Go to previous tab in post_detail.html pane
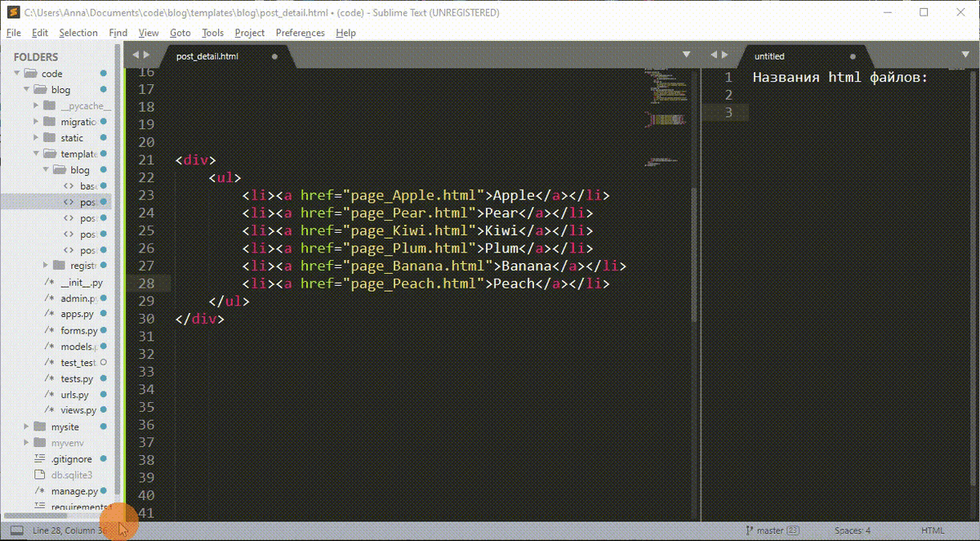This screenshot has height=541, width=980. tap(136, 55)
